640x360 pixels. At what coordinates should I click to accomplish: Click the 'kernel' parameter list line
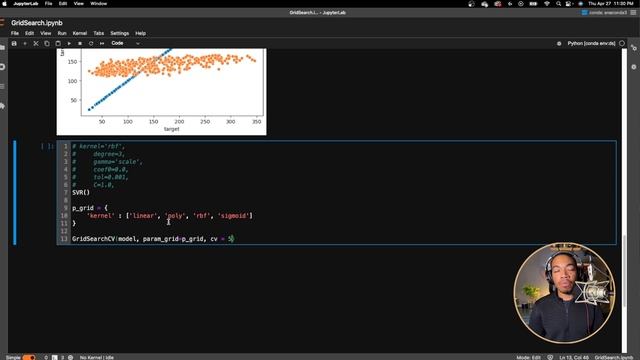pos(169,216)
